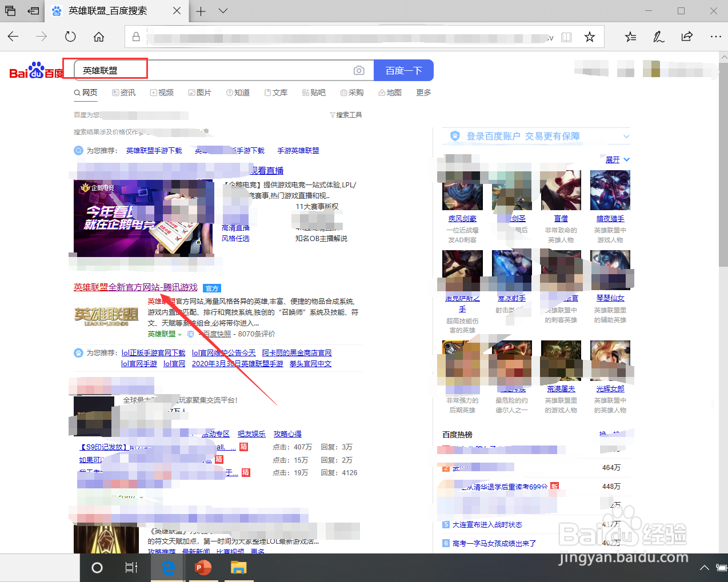
Task: Open 英雄联盟全新官方网站-腾讯游戏 result
Action: (135, 287)
